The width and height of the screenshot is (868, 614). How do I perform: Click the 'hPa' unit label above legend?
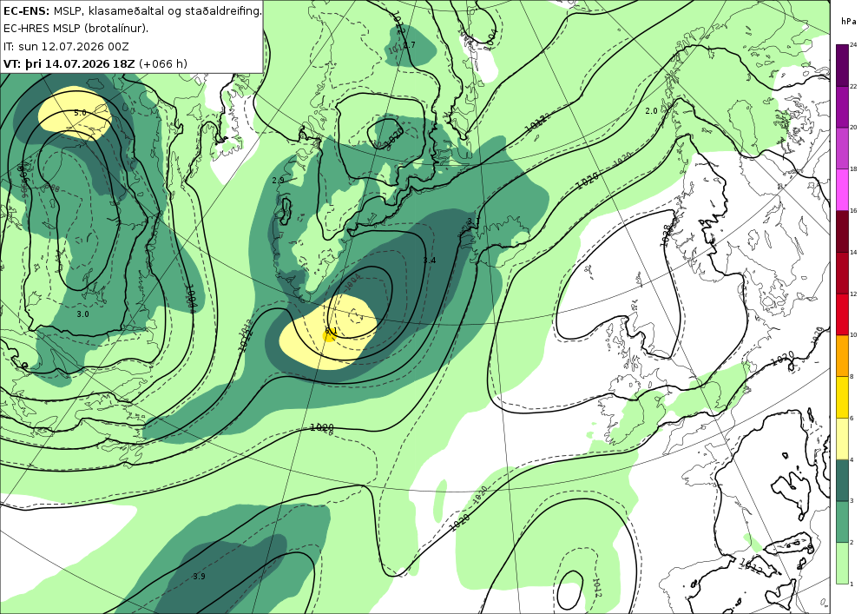coord(847,22)
